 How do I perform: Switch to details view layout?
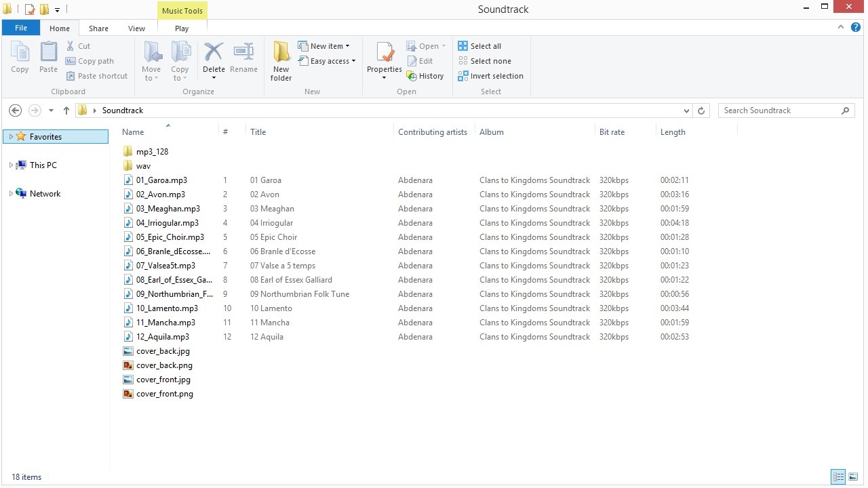838,477
